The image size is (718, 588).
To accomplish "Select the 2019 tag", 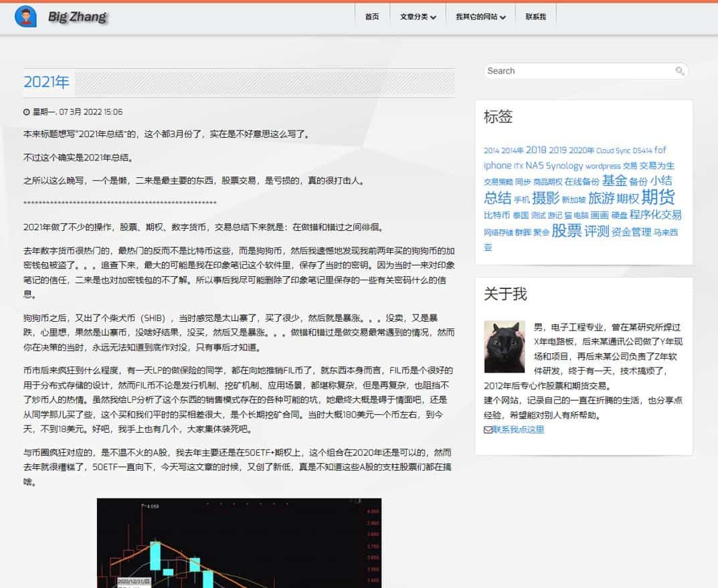I will click(557, 150).
